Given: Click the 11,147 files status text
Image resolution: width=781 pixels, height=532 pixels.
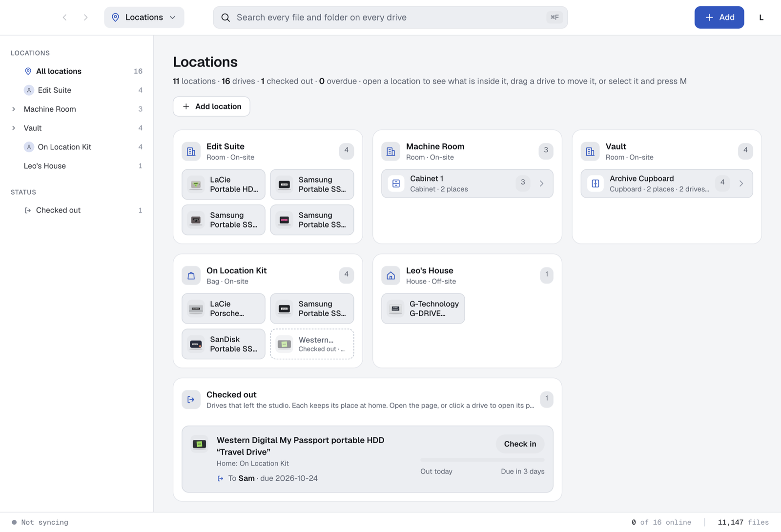Looking at the screenshot, I should click(743, 522).
